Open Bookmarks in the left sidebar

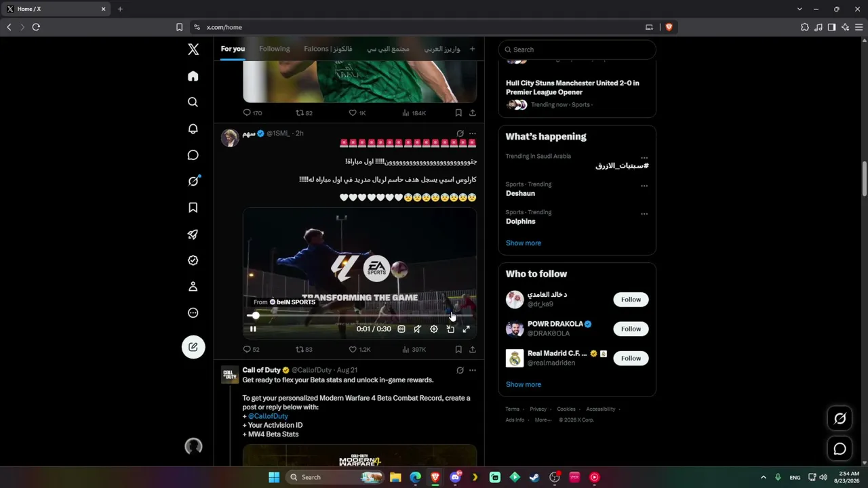pos(193,207)
